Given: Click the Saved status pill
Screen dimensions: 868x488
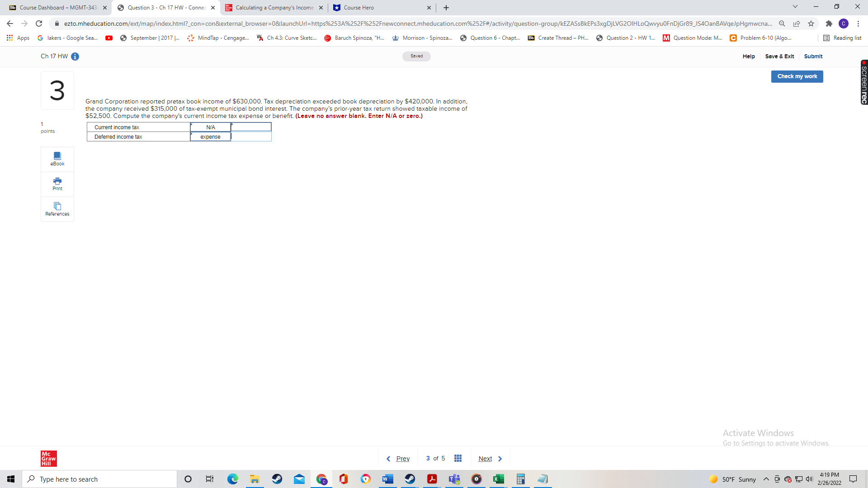Looking at the screenshot, I should point(416,56).
